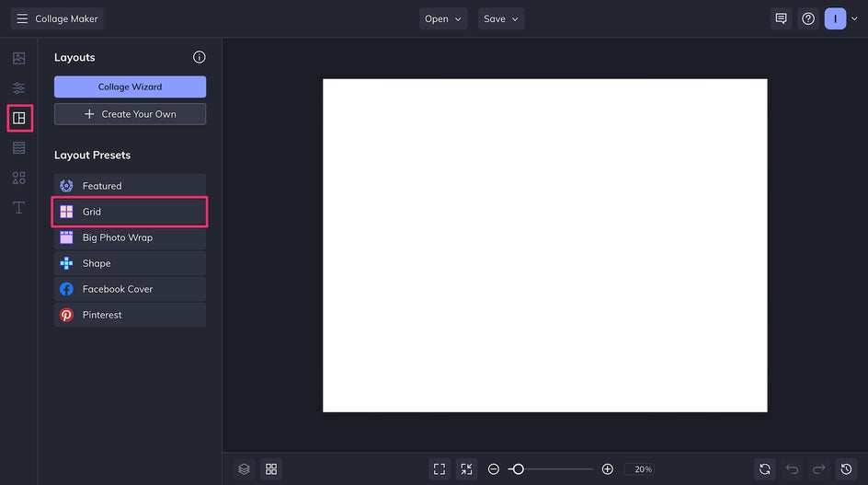This screenshot has width=868, height=485.
Task: Undo the last action
Action: tap(793, 469)
